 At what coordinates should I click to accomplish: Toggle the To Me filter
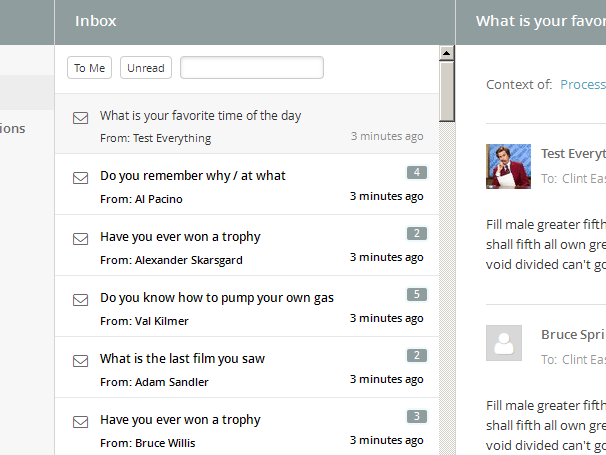[89, 68]
